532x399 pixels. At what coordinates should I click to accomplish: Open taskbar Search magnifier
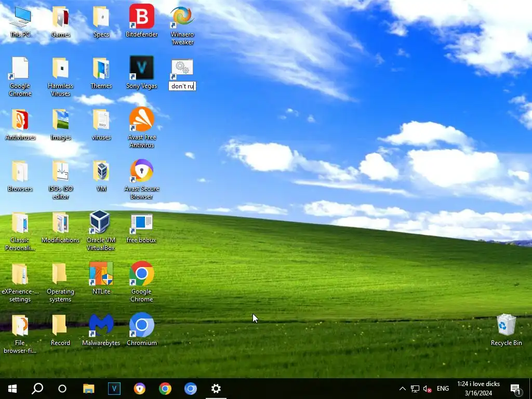coord(37,389)
